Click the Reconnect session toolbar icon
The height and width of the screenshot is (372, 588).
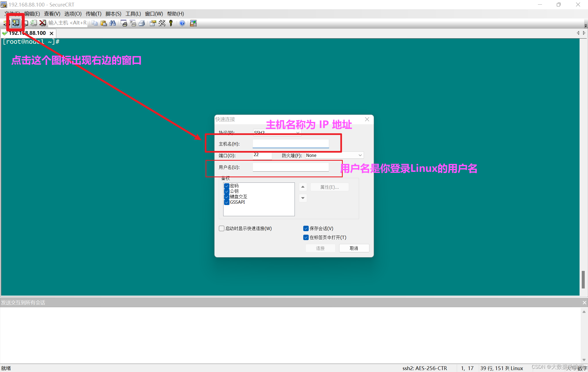click(x=33, y=23)
